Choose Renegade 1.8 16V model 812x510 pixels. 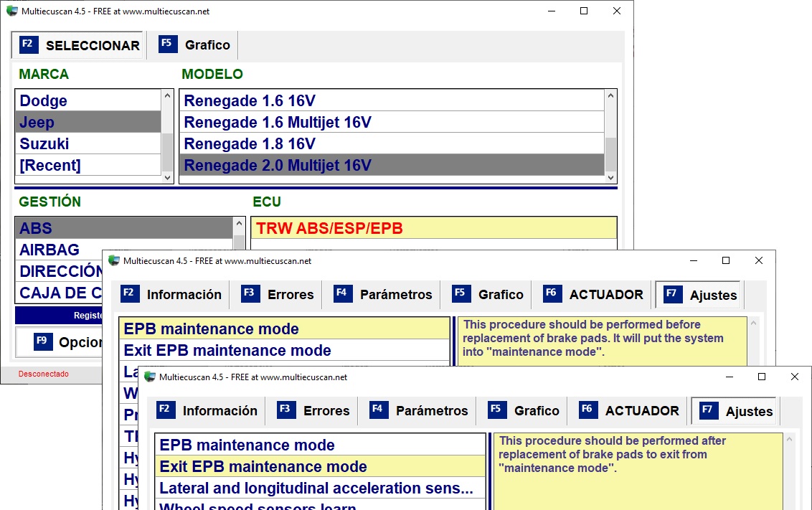click(x=392, y=143)
